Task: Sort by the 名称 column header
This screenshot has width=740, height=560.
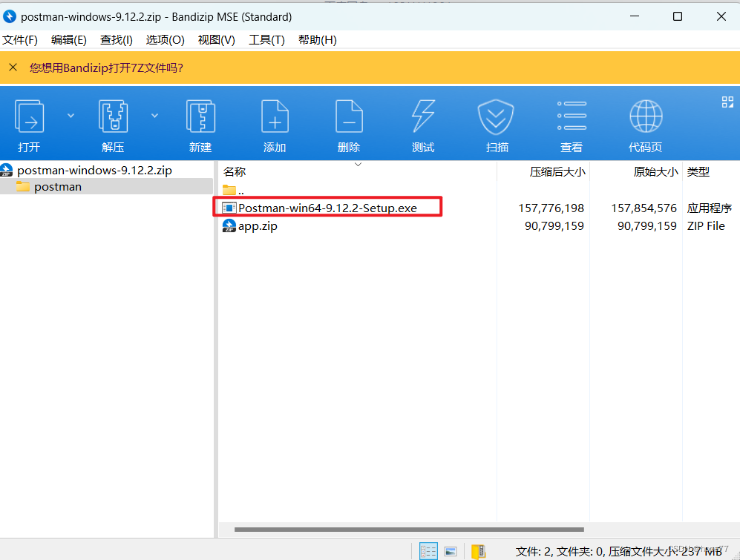Action: point(235,172)
